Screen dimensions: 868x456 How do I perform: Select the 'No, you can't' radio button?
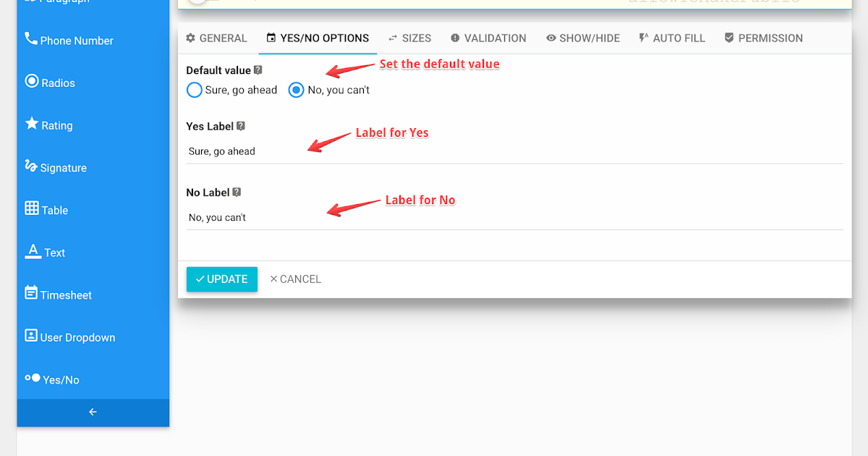tap(296, 90)
